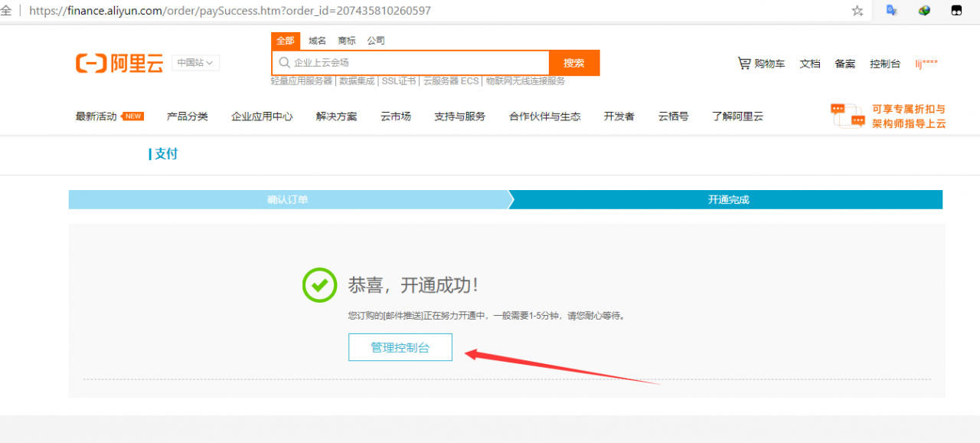
Task: Open 最新活动 menu item
Action: [x=96, y=116]
